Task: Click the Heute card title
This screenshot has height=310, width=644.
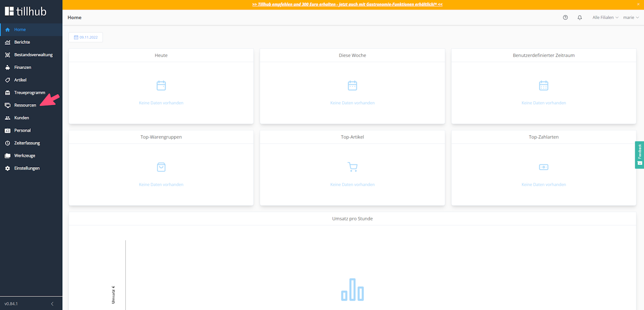Action: coord(161,55)
